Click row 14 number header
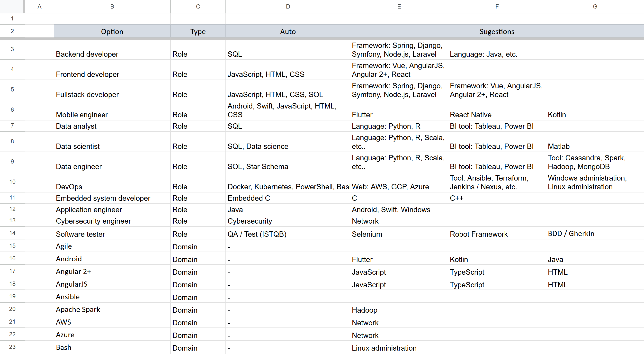 [12, 233]
